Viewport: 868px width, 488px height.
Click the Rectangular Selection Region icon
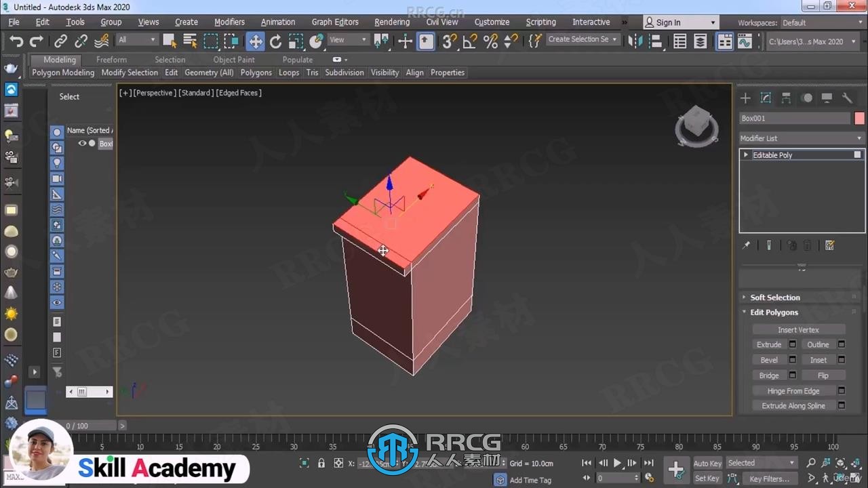coord(211,41)
